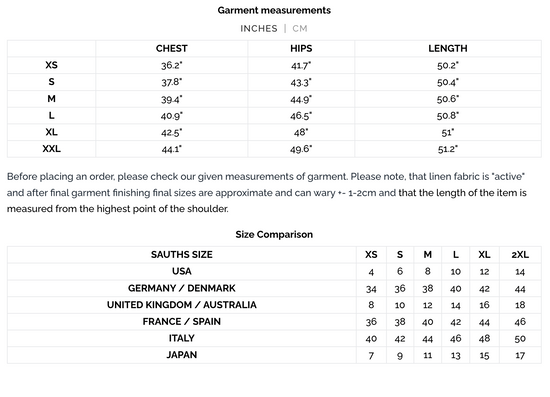The height and width of the screenshot is (397, 550).
Task: Click the M chest value 39.4
Action: (x=172, y=99)
